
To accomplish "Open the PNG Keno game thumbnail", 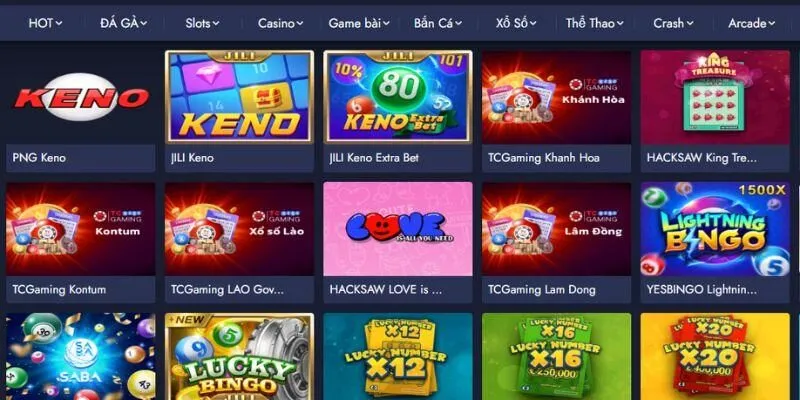I will (x=81, y=97).
